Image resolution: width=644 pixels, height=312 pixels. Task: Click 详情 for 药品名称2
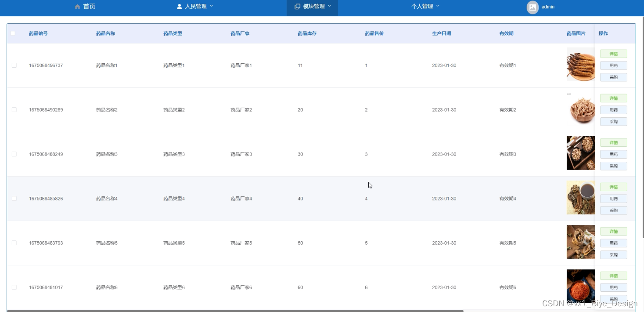[x=614, y=98]
